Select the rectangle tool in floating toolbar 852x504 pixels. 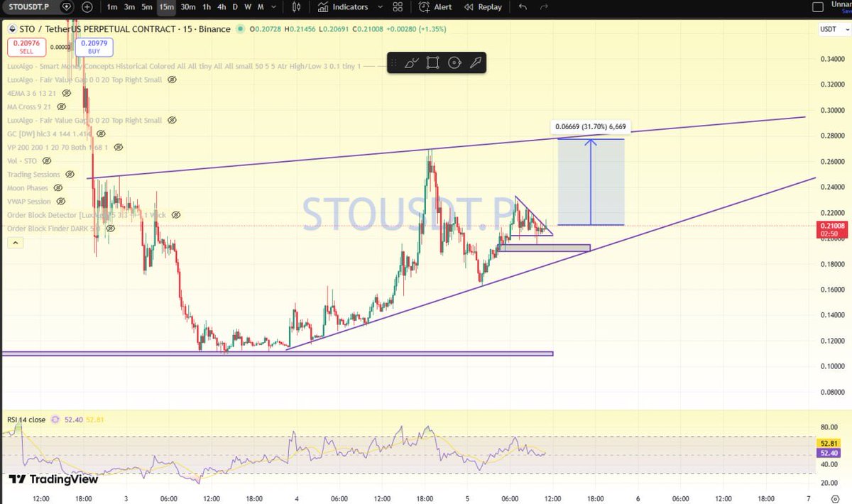pyautogui.click(x=432, y=62)
